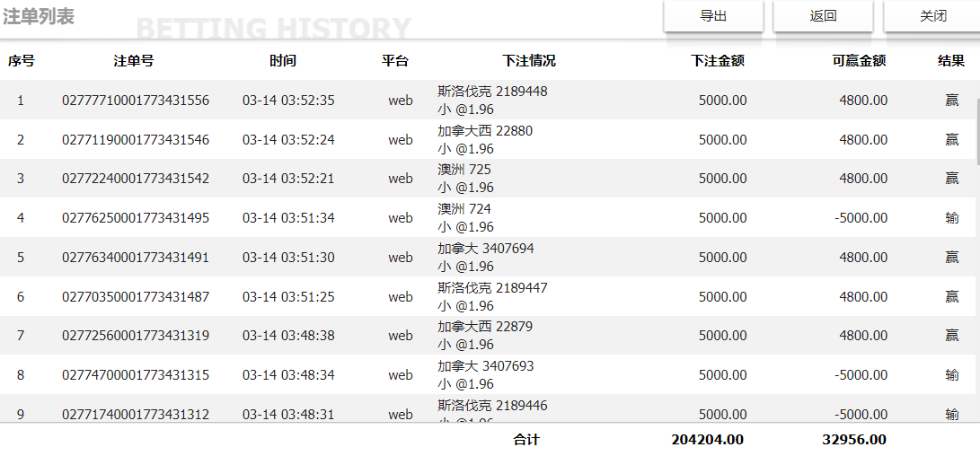Click the 平台 column header
980x456 pixels.
tap(395, 61)
